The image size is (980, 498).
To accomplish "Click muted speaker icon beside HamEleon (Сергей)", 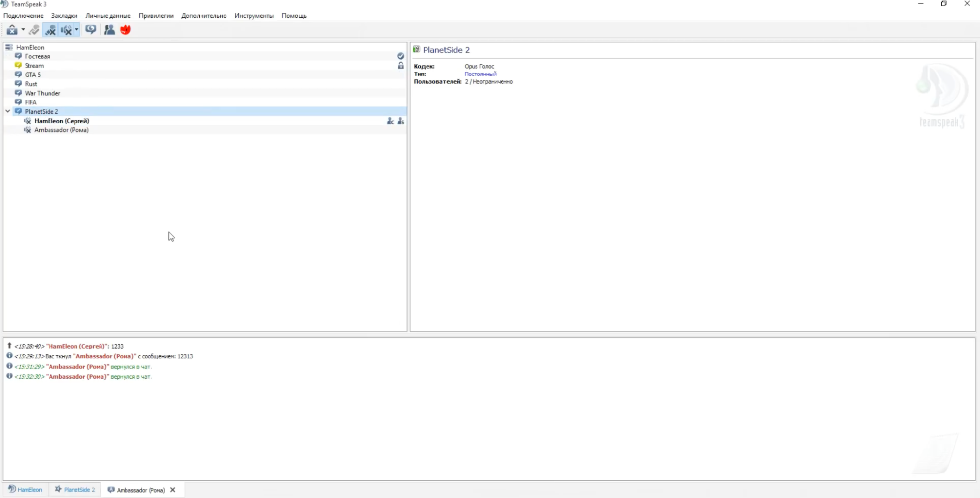I will coord(27,121).
